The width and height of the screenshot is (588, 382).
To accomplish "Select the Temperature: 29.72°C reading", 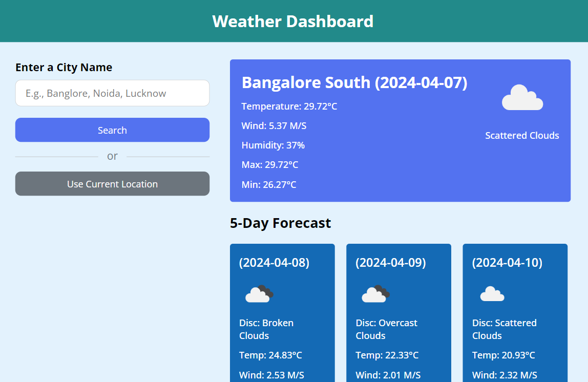I will pos(289,107).
